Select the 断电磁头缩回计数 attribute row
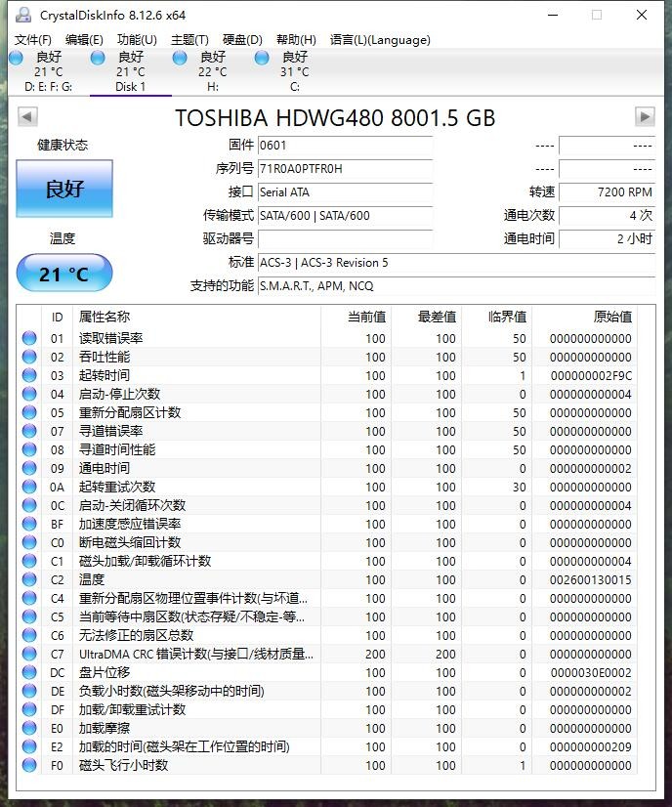The image size is (672, 807). pos(327,542)
